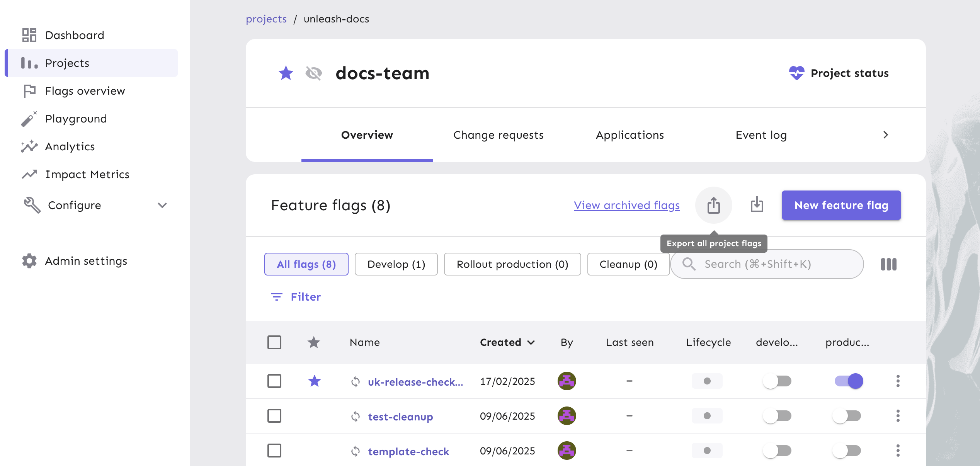
Task: Open the Event log tab
Action: (761, 135)
